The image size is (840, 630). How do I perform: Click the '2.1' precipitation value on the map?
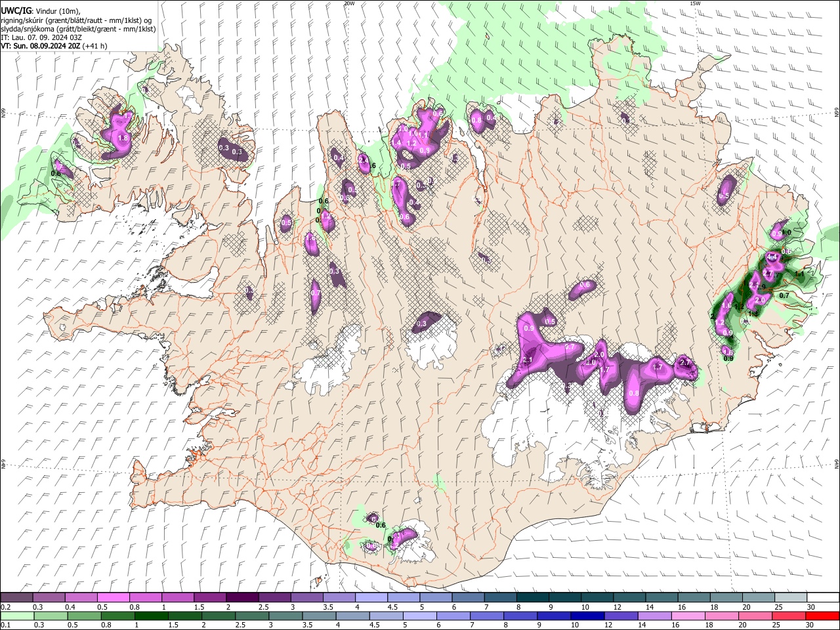coord(528,360)
